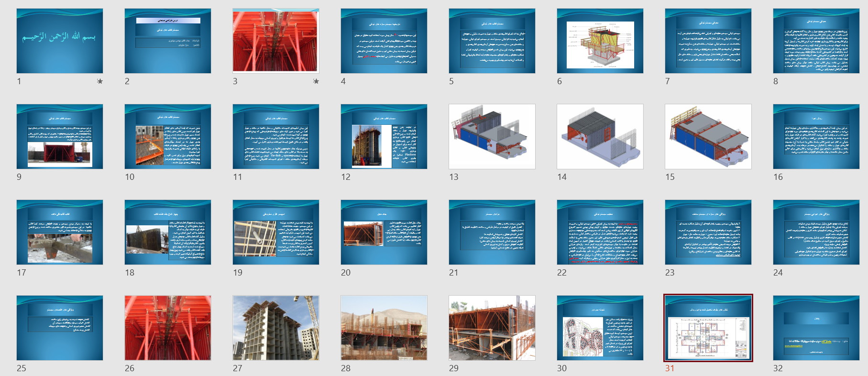Select slide 2 title slide thumbnail
Viewport: 868px width, 376px height.
click(168, 41)
